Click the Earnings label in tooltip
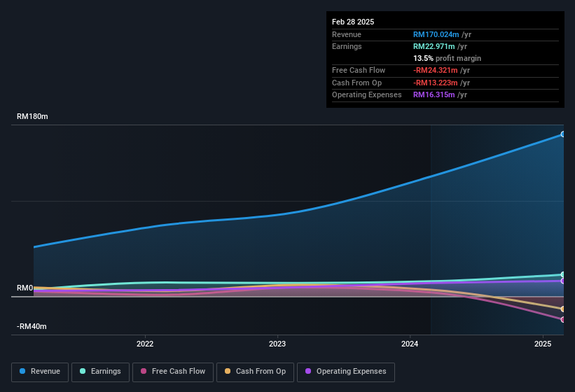Image resolution: width=575 pixels, height=392 pixels. 347,46
